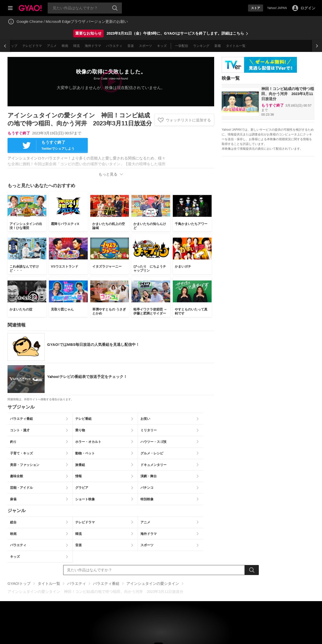Open the コント・漫才 subgenre row
Screen dimensions: 322x644
pos(40,430)
